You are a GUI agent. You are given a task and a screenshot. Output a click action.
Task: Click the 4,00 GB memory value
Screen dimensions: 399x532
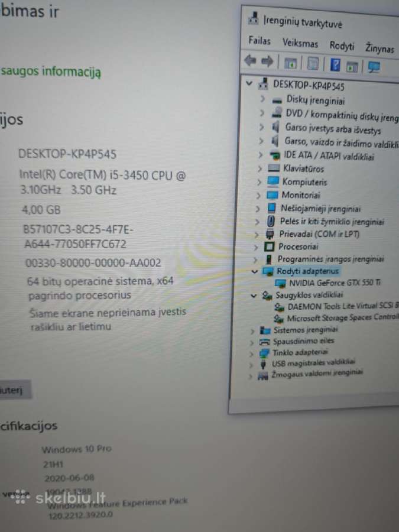pyautogui.click(x=41, y=210)
